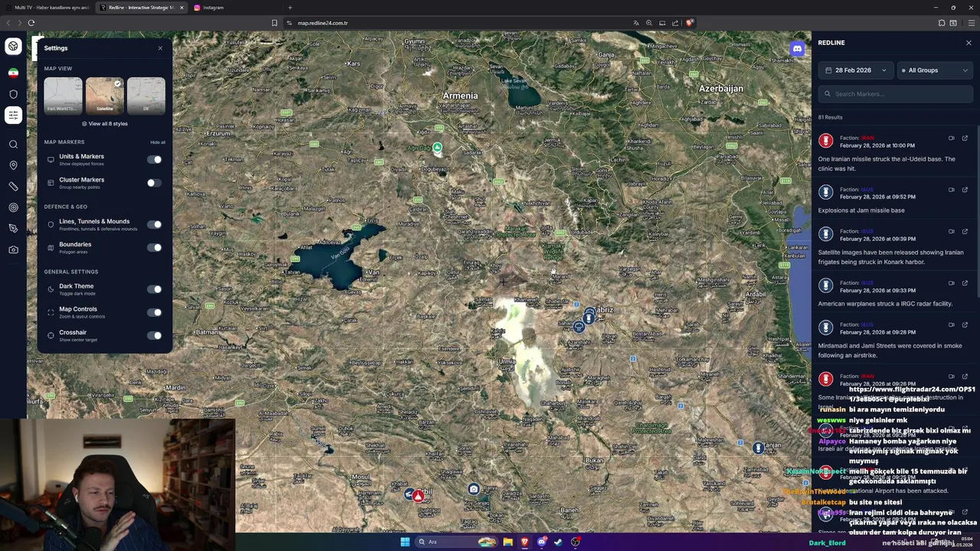Click the blue marker near Zanjan
The image size is (980, 551).
click(758, 448)
